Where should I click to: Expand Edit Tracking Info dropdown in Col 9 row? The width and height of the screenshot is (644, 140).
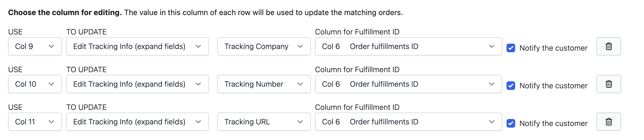coord(137,46)
